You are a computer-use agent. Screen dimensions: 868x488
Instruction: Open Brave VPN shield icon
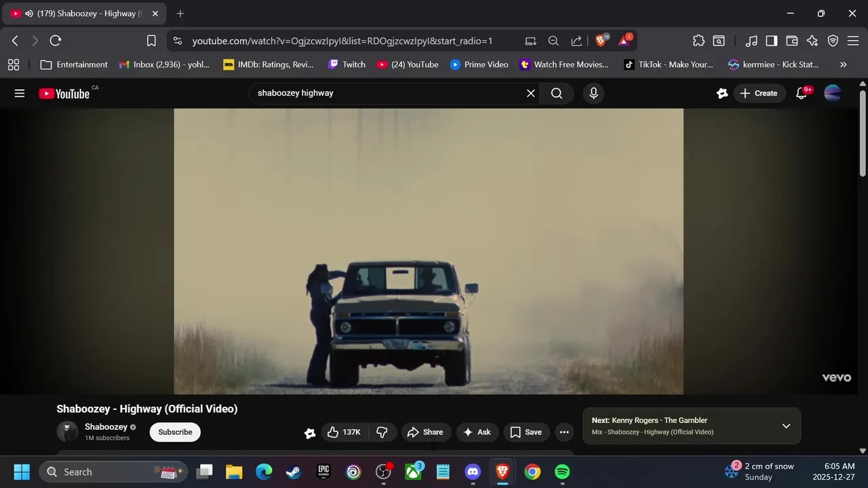[x=833, y=41]
